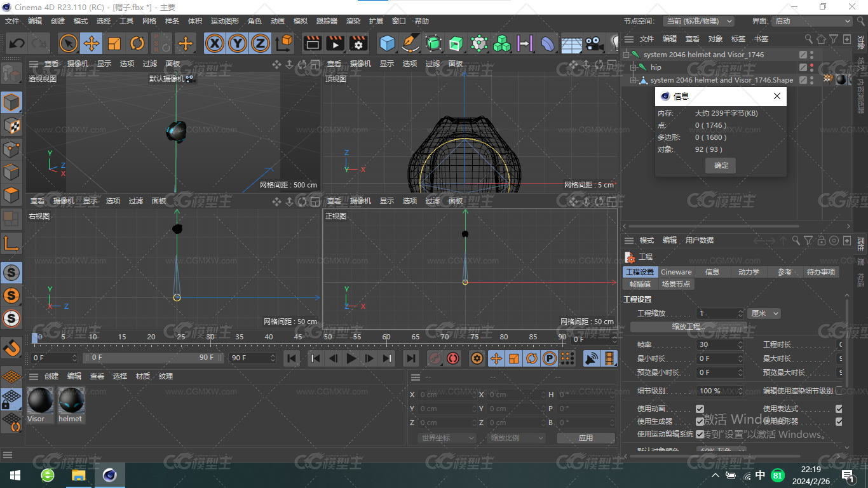Open the subdivision surface generator icon
Image resolution: width=868 pixels, height=488 pixels.
tap(433, 44)
